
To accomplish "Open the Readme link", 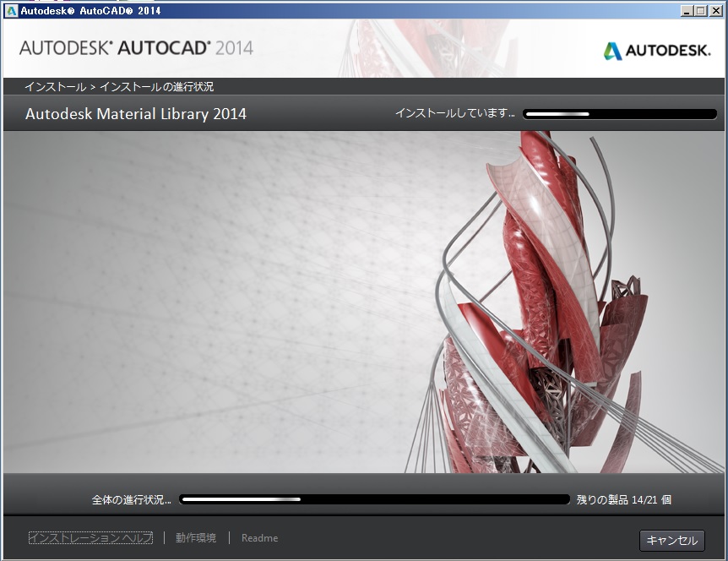I will click(259, 538).
